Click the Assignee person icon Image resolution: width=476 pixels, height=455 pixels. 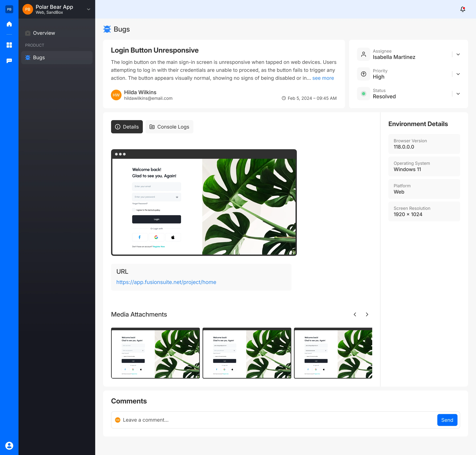(364, 54)
